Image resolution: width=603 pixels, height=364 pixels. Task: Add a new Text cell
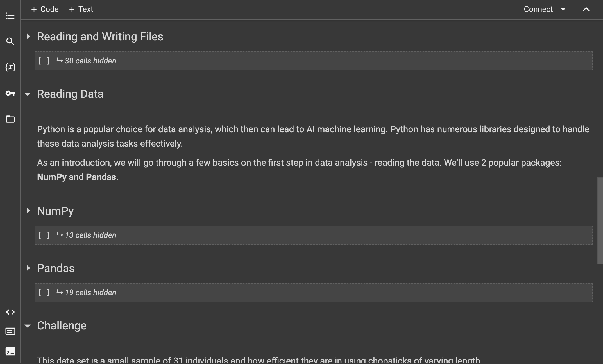[x=81, y=9]
